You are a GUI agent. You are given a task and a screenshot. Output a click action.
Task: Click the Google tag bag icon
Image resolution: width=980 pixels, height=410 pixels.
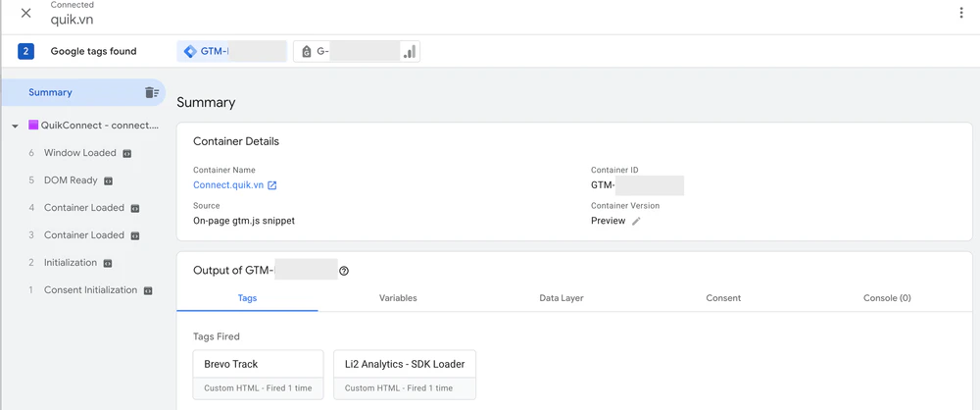pyautogui.click(x=306, y=52)
